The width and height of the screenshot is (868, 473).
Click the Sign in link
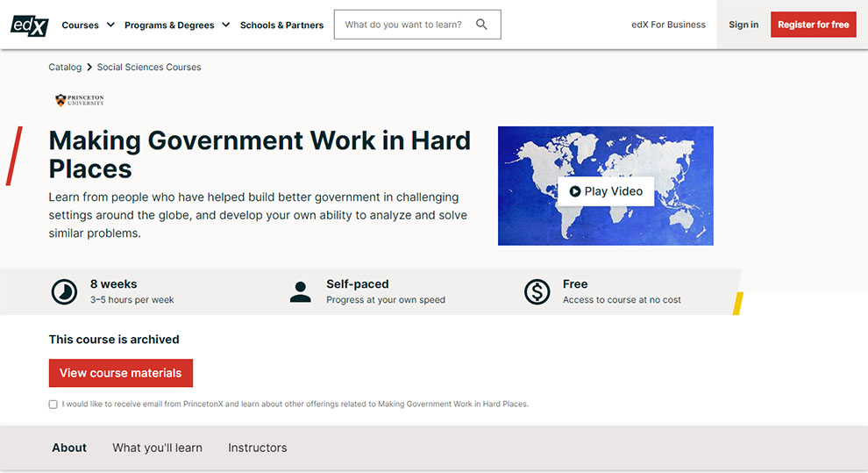[x=743, y=25]
